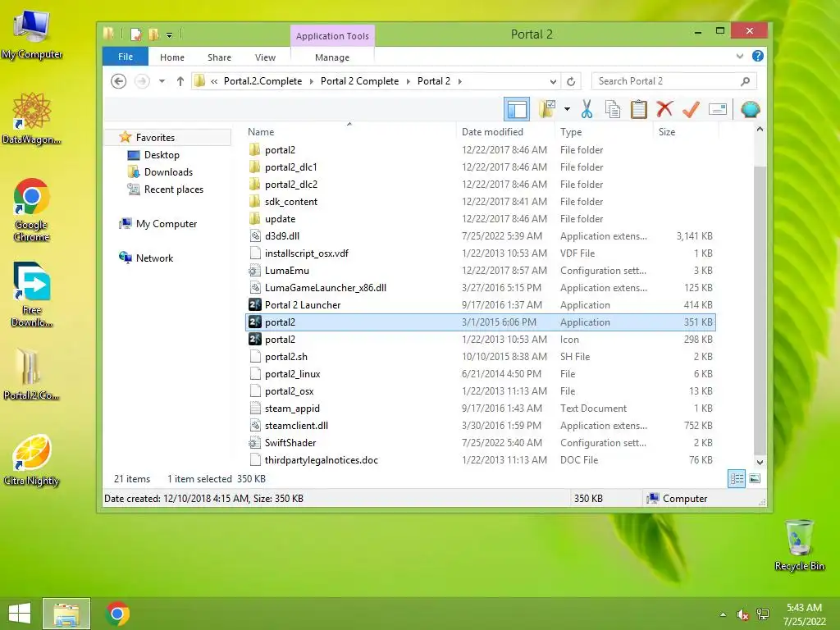
Task: Sort by the Date modified column header
Action: click(505, 132)
